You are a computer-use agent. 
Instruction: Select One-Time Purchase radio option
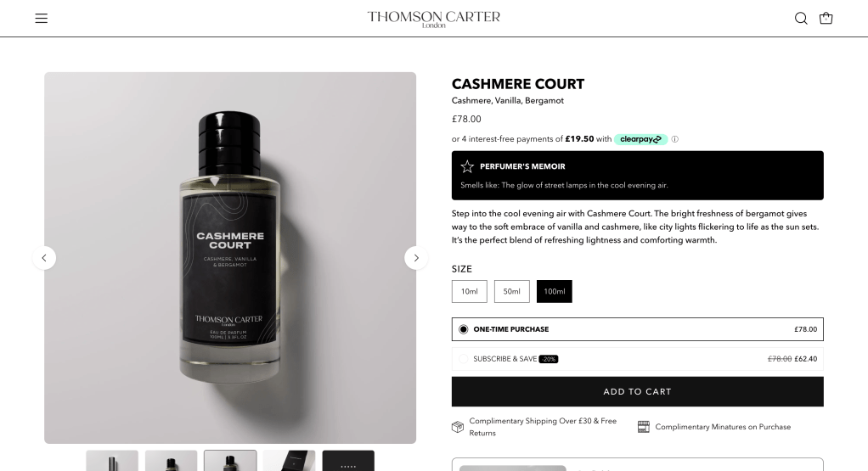[464, 329]
